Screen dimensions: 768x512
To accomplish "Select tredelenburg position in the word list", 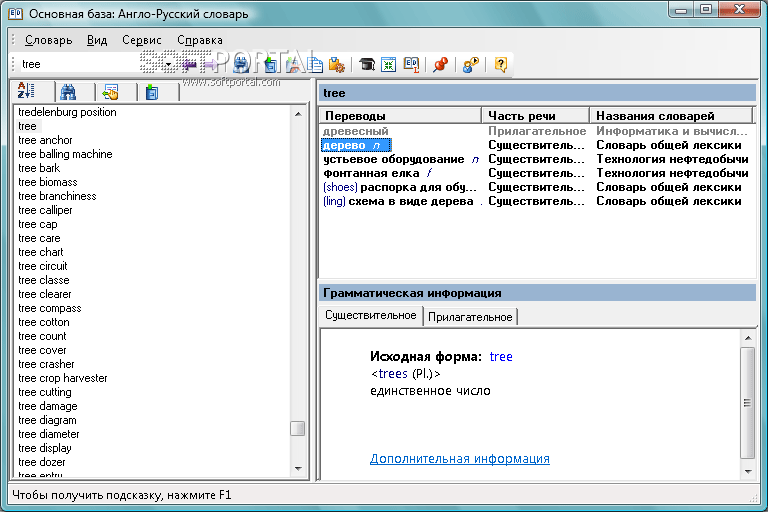I will click(67, 112).
